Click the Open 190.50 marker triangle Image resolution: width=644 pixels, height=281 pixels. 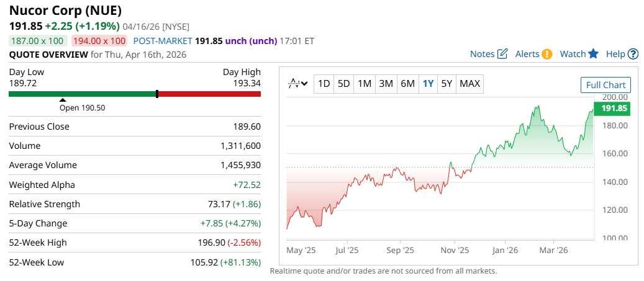coord(62,100)
